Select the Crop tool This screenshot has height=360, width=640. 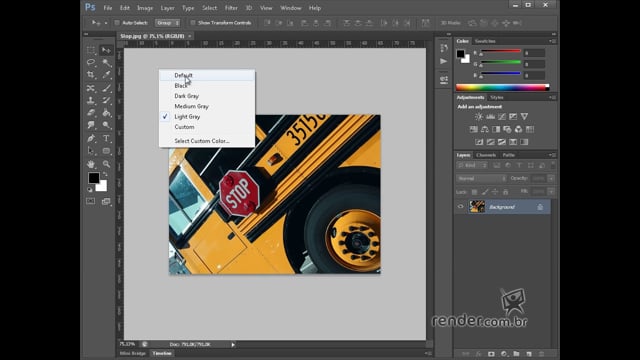click(91, 75)
